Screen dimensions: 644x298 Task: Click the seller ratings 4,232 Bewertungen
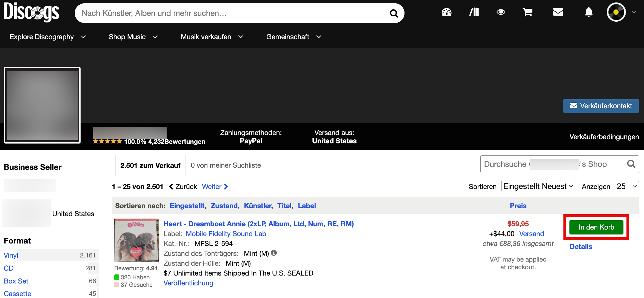[176, 141]
